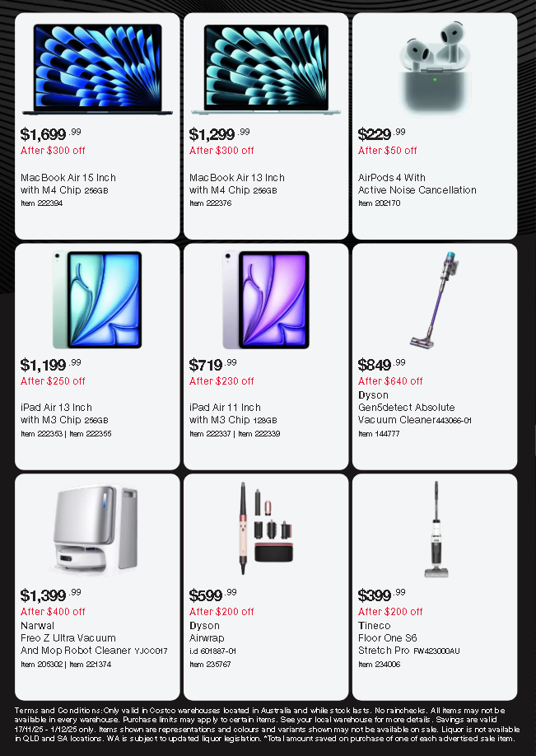Click the $1,699.99 MacBook Air price

click(50, 134)
